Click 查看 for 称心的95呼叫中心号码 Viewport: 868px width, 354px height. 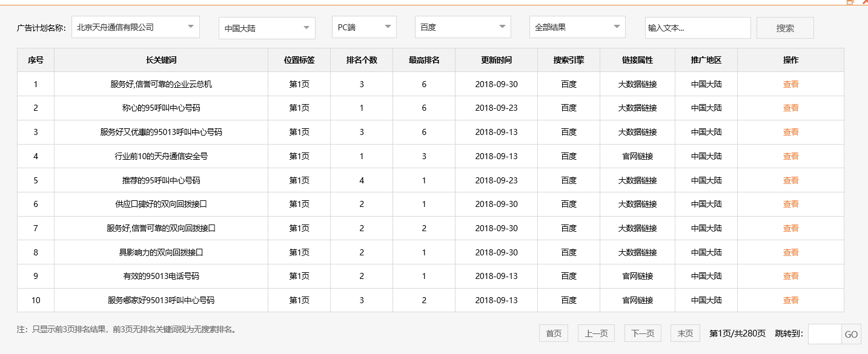[790, 108]
